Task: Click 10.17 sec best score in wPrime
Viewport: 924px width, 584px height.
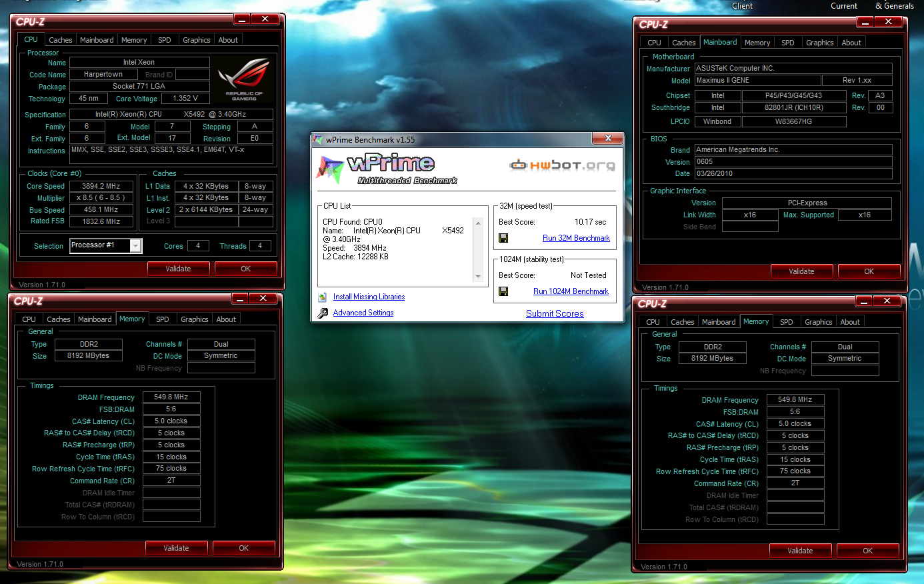Action: coord(591,222)
